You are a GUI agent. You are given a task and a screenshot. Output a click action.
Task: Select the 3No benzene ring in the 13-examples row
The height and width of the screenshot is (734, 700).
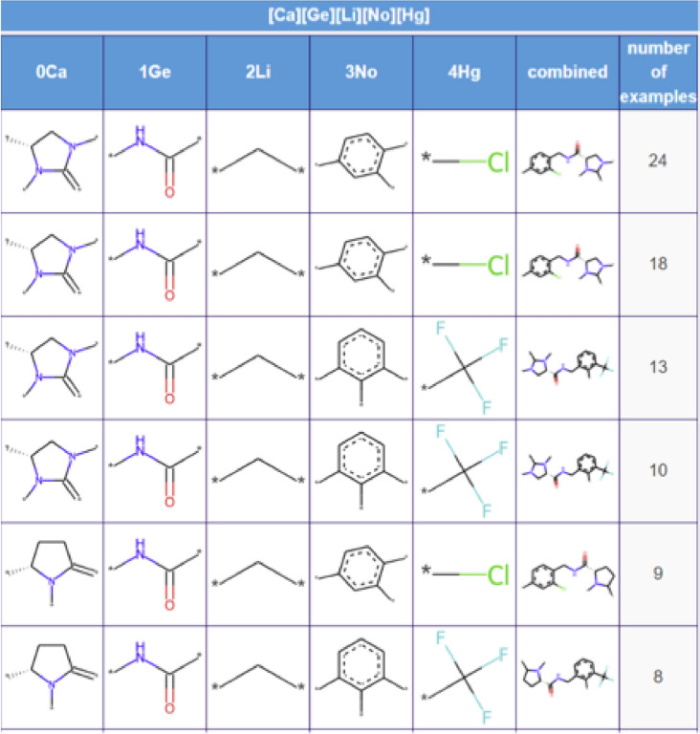[x=361, y=367]
